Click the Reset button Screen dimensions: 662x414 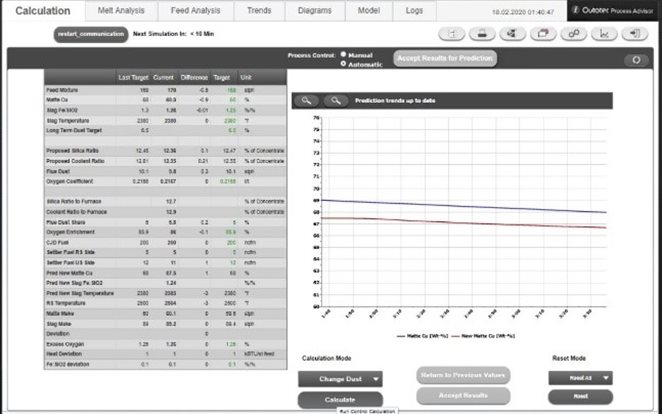pos(581,397)
